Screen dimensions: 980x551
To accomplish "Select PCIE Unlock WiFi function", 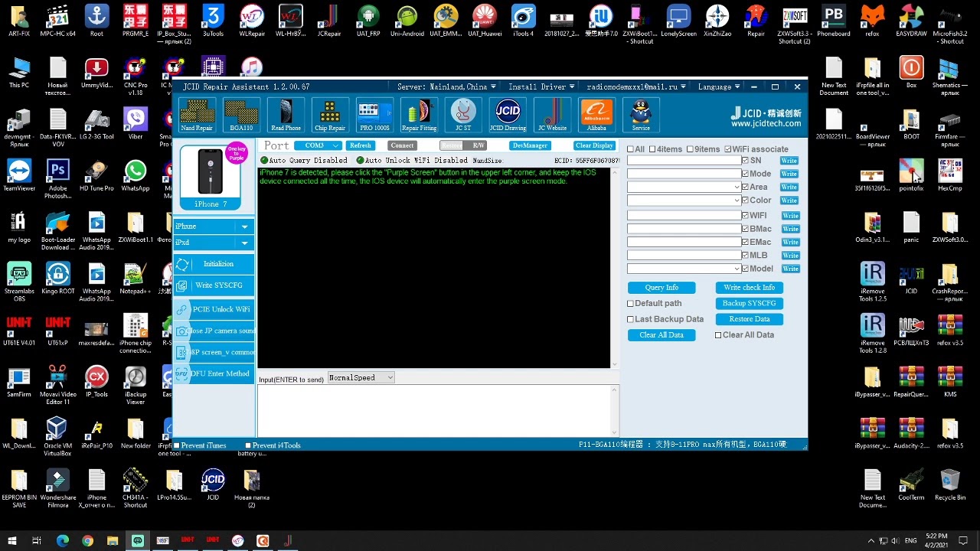I will pyautogui.click(x=214, y=309).
